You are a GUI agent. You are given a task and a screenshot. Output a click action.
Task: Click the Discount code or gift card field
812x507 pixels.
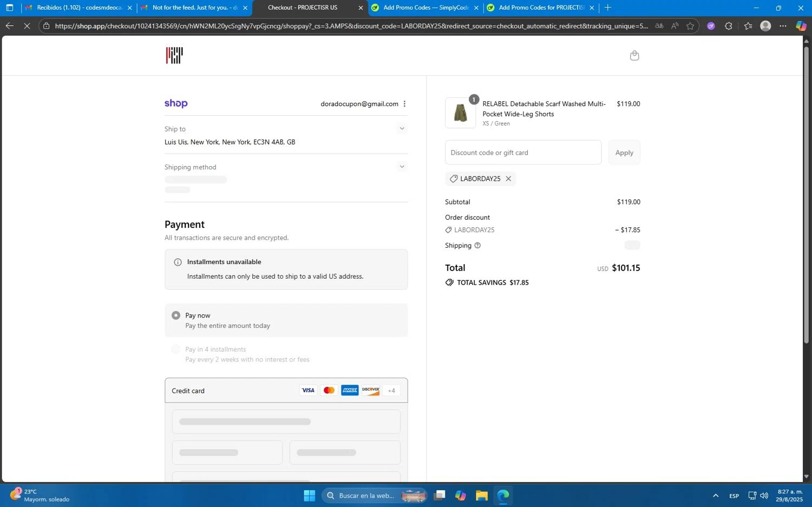523,153
